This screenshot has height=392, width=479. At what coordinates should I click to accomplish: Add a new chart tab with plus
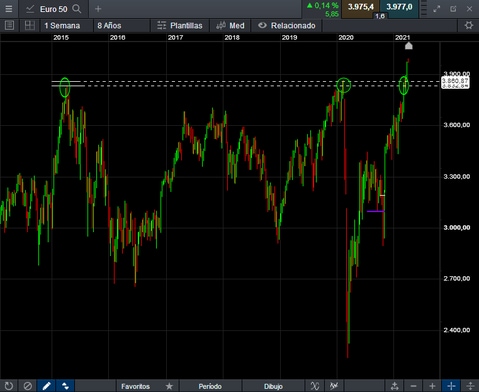98,9
